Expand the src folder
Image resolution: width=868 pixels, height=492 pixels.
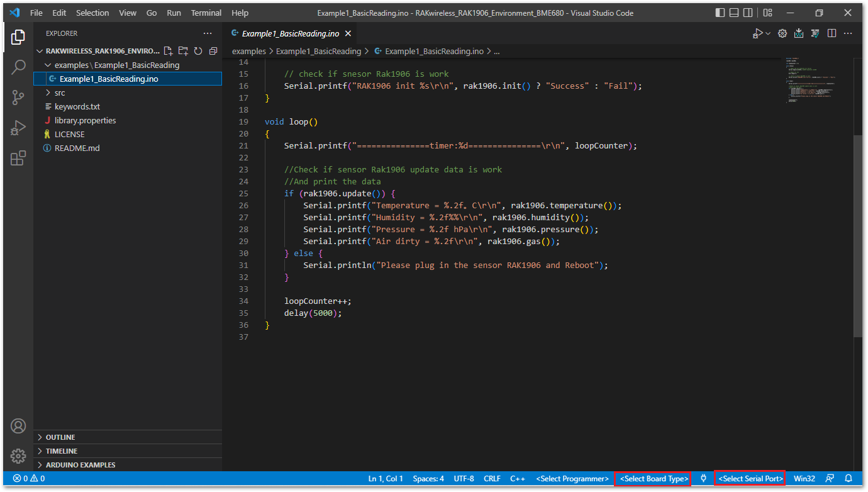coord(128,92)
